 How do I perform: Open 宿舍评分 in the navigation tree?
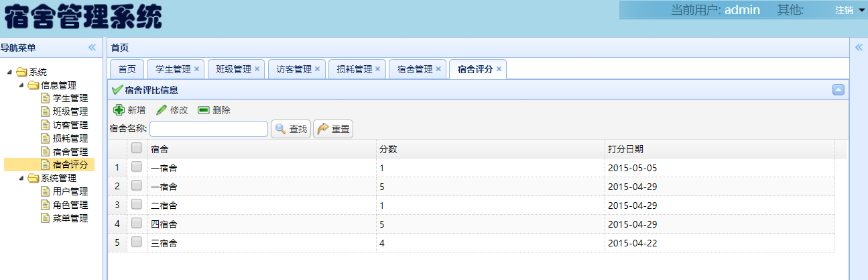[70, 165]
